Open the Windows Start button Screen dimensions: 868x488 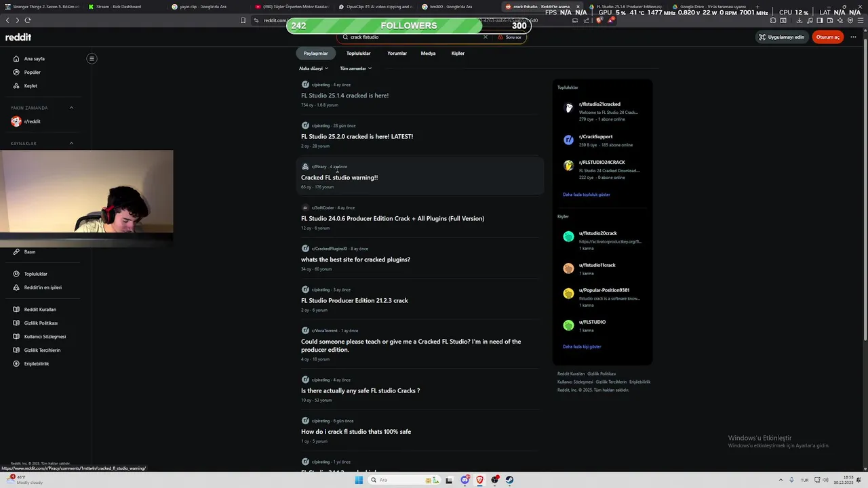pyautogui.click(x=359, y=480)
